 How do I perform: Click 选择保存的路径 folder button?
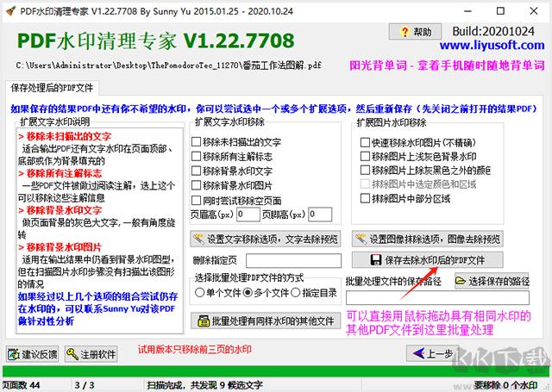pos(492,281)
